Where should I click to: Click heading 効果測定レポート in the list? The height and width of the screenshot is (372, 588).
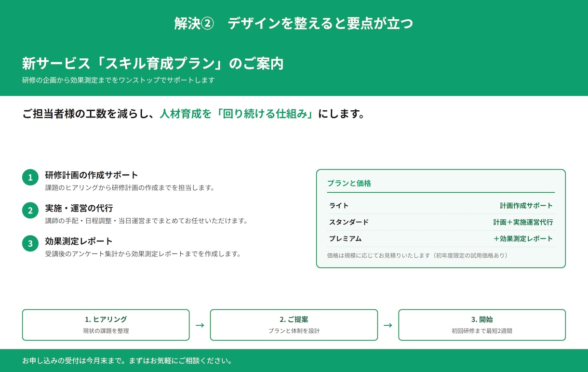(79, 241)
